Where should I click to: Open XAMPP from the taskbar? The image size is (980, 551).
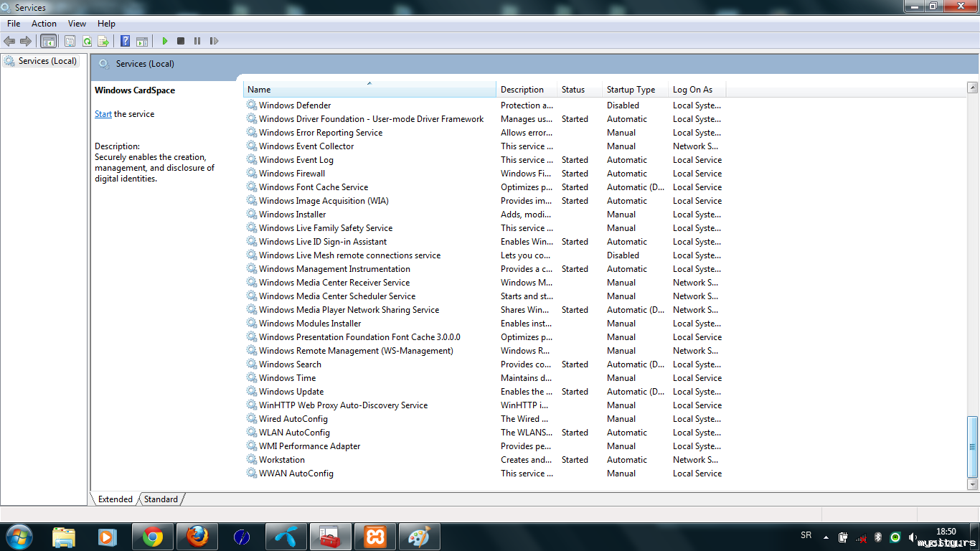pyautogui.click(x=374, y=537)
